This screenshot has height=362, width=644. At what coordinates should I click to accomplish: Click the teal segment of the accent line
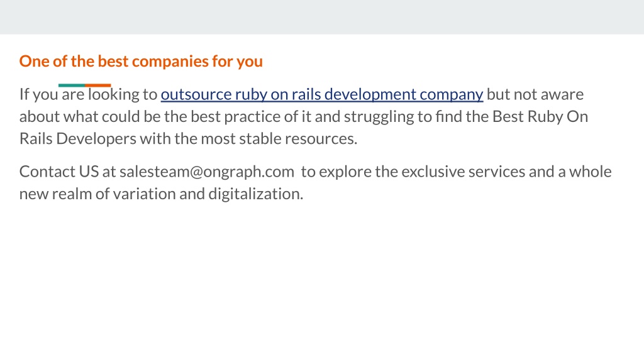[72, 85]
